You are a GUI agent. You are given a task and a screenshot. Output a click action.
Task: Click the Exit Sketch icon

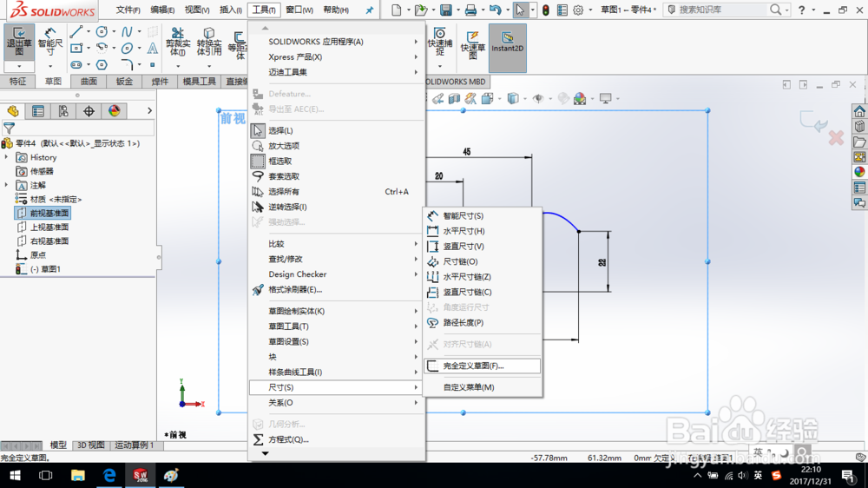coord(19,42)
